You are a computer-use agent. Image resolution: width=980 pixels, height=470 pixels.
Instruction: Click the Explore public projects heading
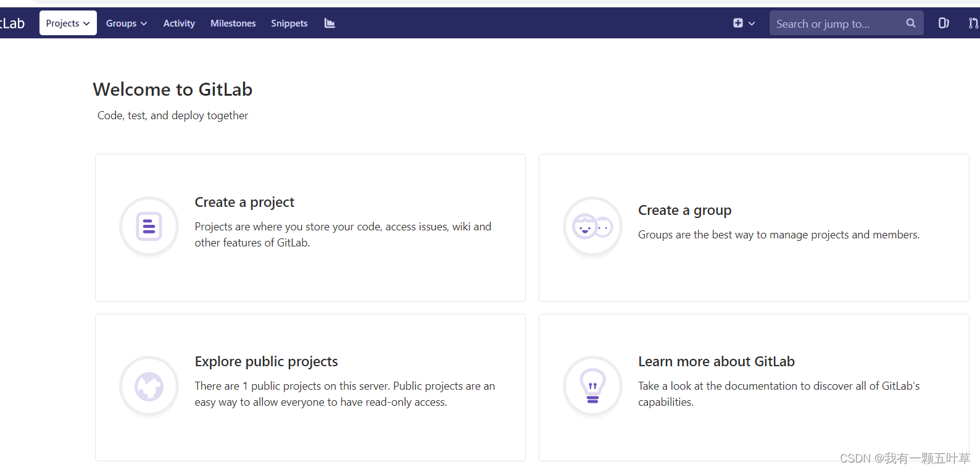(266, 361)
